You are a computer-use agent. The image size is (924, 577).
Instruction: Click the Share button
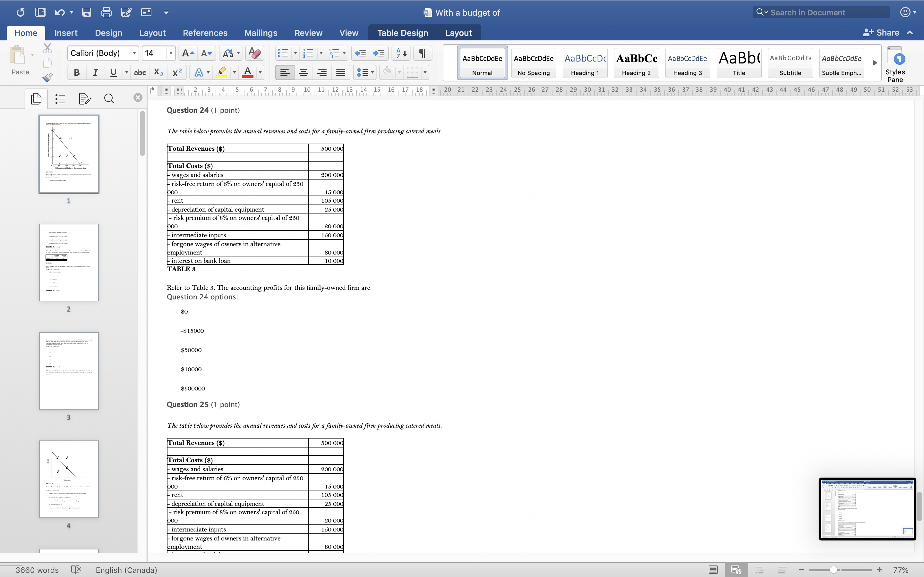click(x=882, y=33)
